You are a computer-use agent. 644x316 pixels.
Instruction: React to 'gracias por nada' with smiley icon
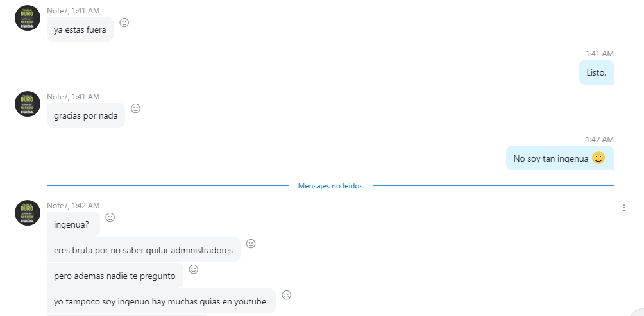(135, 108)
